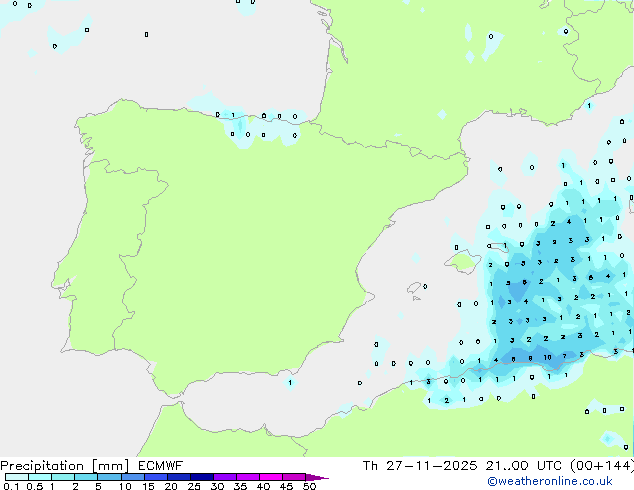
Task: Click the "40" legend scale label
Action: [x=263, y=486]
